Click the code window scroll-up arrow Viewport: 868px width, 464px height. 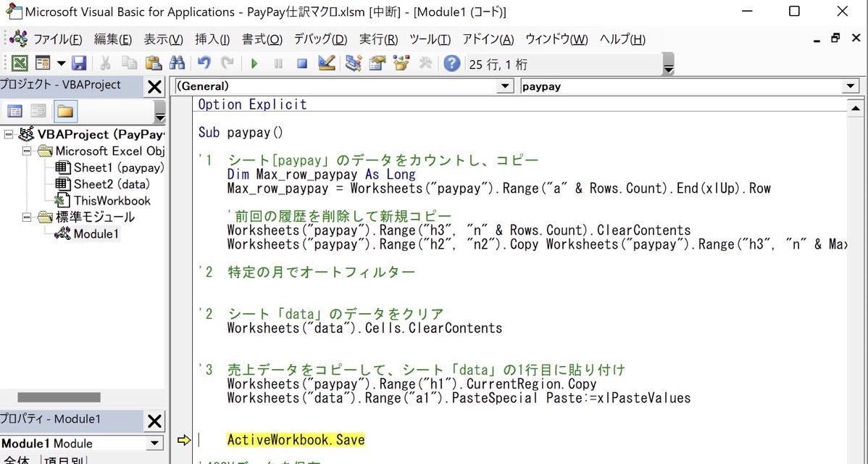point(855,109)
